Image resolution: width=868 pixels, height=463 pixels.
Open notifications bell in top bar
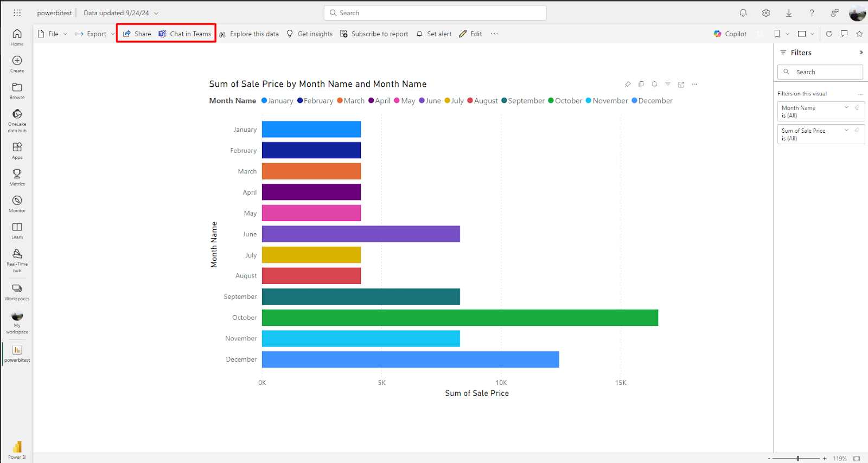[743, 12]
